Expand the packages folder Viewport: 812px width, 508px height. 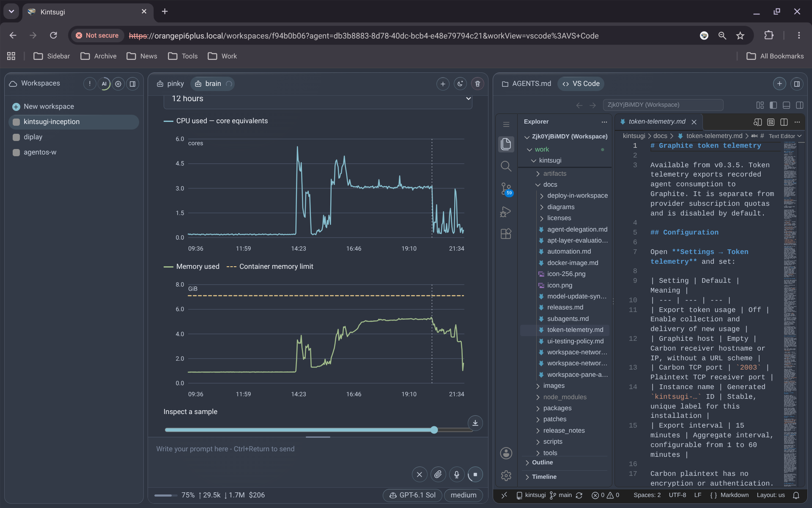coord(557,408)
